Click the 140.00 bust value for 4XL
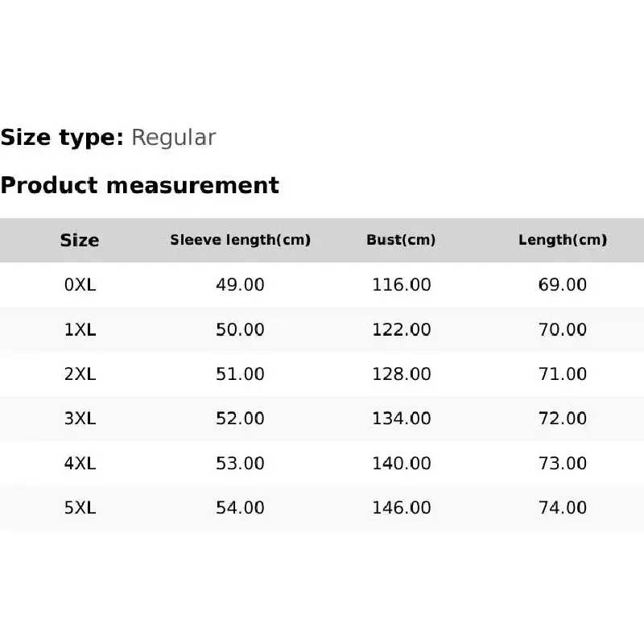Image resolution: width=644 pixels, height=644 pixels. click(x=401, y=464)
